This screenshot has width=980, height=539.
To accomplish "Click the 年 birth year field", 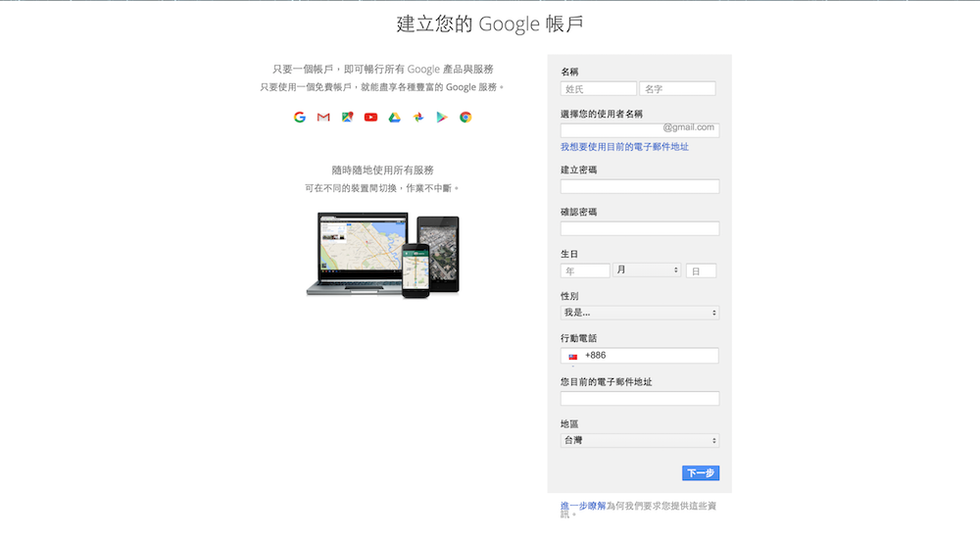I will coord(585,270).
